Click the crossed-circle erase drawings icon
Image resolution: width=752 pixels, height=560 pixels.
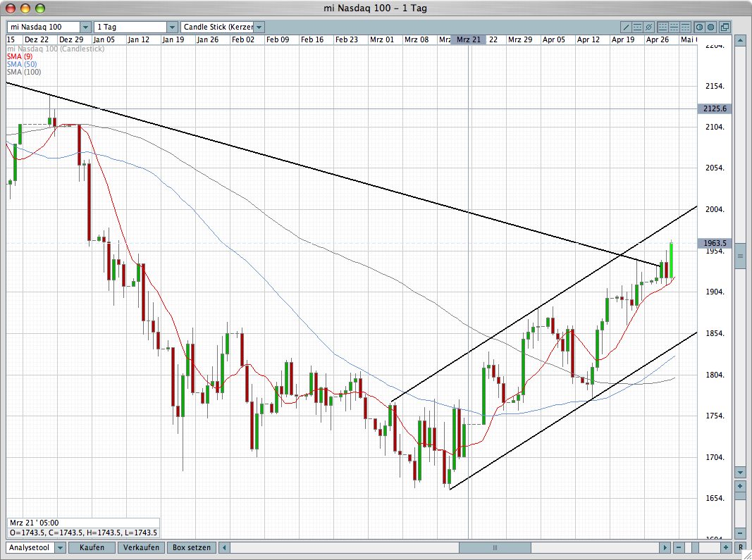[x=649, y=27]
